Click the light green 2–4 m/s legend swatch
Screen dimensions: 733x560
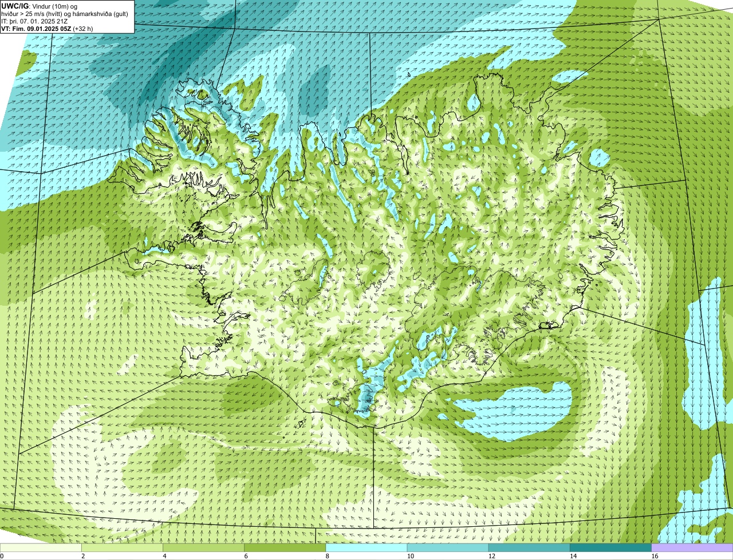[x=123, y=547]
